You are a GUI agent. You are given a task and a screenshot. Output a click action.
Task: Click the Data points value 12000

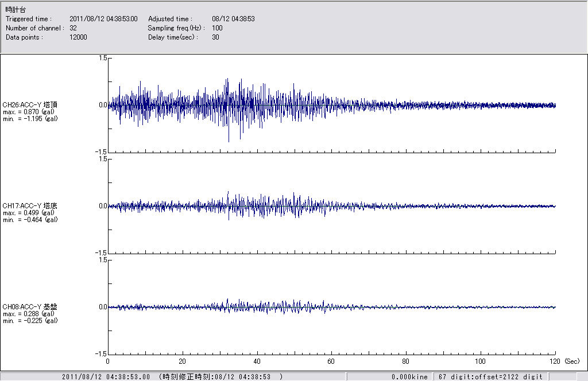(78, 37)
